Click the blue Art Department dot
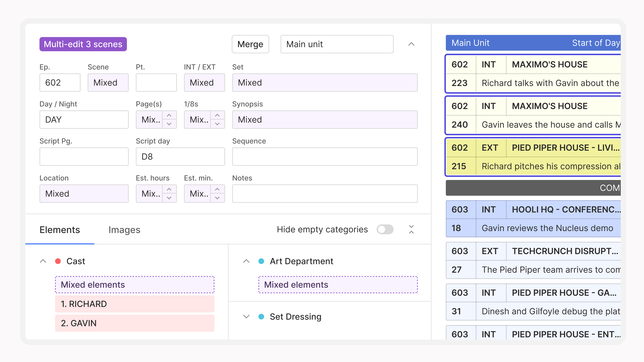The height and width of the screenshot is (362, 644). coord(261,261)
